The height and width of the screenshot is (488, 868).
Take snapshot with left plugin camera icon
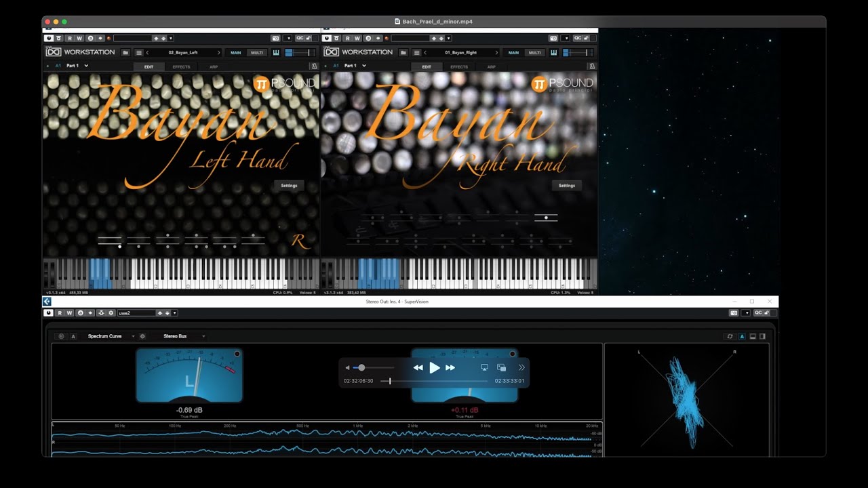click(x=275, y=39)
